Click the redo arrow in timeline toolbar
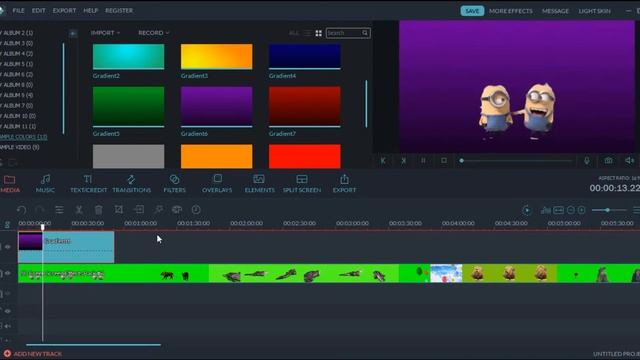Screen dimensions: 640x360 coord(40,210)
